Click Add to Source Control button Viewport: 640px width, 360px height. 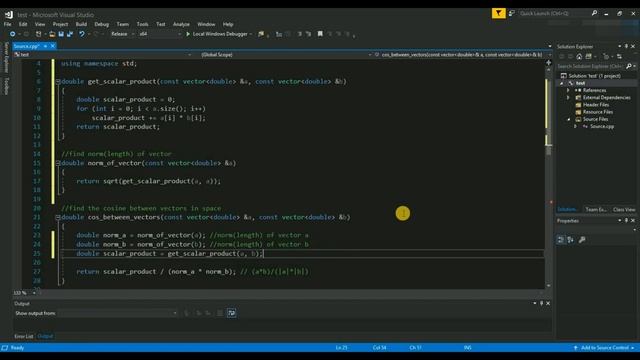pyautogui.click(x=604, y=348)
